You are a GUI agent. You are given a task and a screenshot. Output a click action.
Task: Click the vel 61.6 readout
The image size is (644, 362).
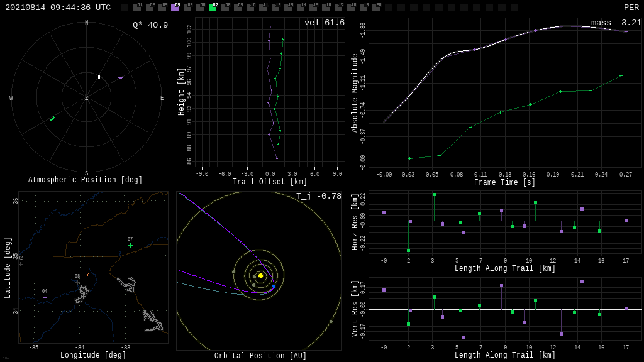[x=324, y=23]
